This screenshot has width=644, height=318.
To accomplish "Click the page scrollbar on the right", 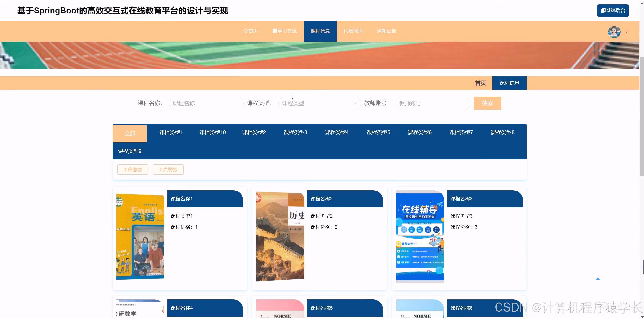I will tap(642, 100).
